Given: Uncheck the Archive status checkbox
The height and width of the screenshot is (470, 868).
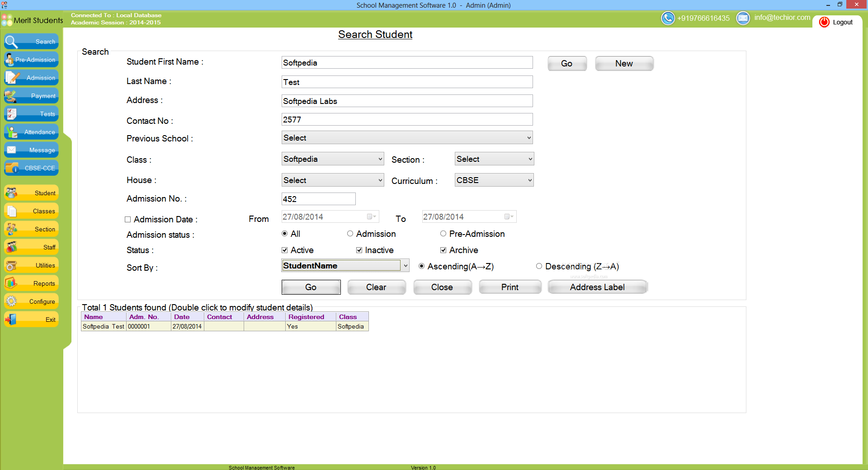Looking at the screenshot, I should coord(443,250).
